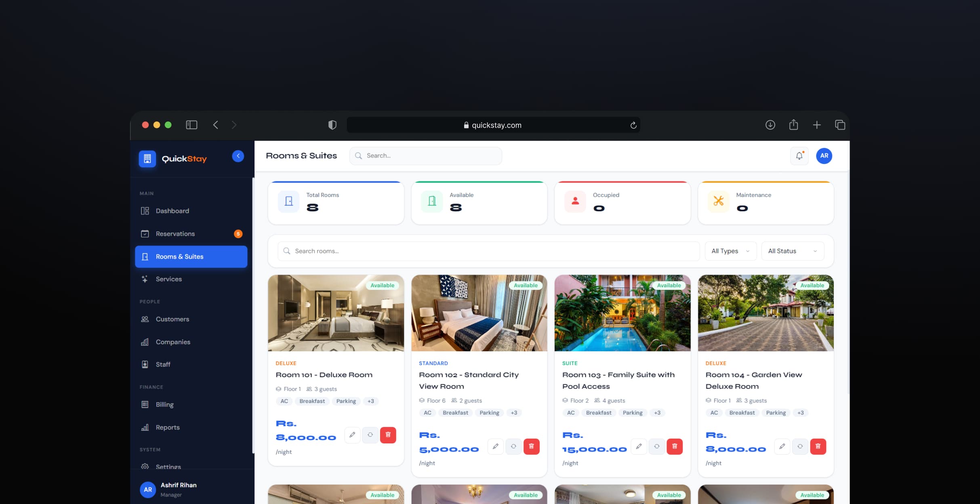Click the header Search field
980x504 pixels.
coord(425,156)
